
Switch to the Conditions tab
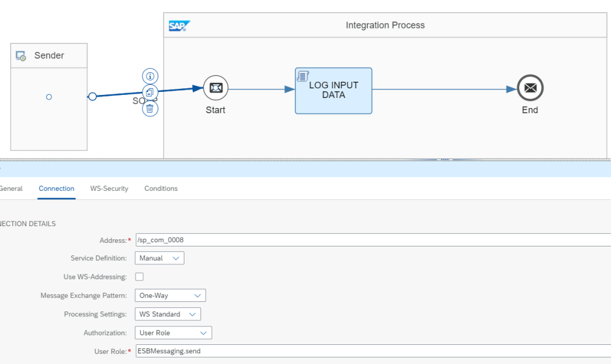[x=161, y=189]
